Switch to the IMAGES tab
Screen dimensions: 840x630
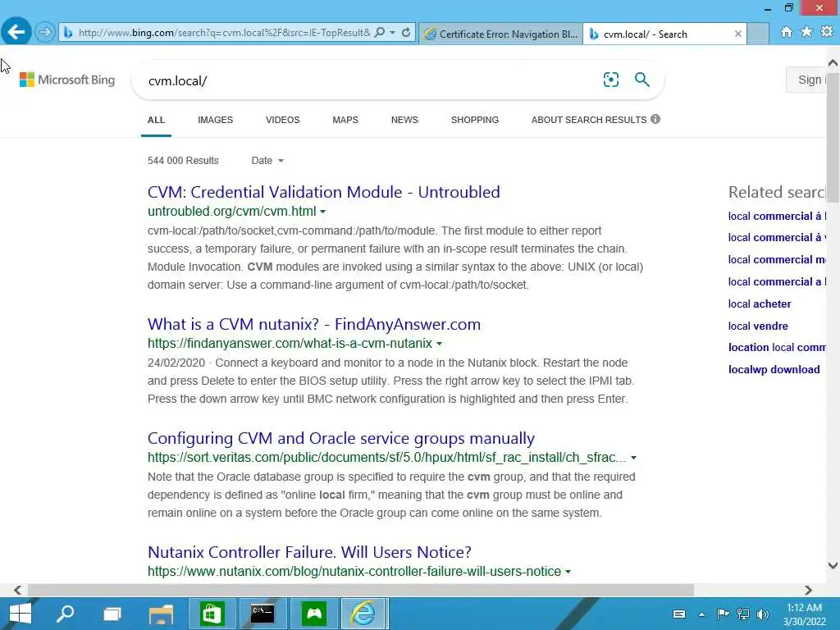tap(216, 120)
